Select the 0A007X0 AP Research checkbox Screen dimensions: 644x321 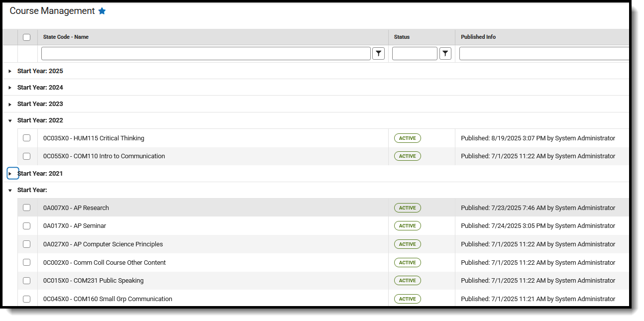coord(26,208)
